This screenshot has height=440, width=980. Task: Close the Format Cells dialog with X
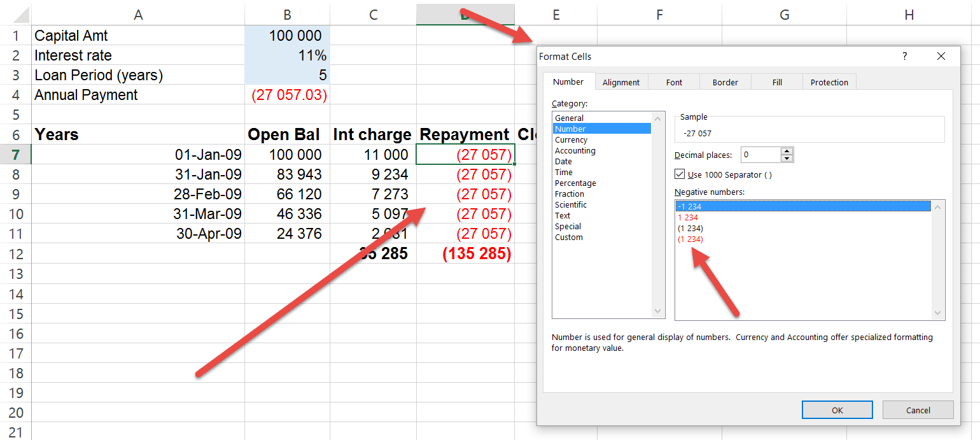[941, 56]
